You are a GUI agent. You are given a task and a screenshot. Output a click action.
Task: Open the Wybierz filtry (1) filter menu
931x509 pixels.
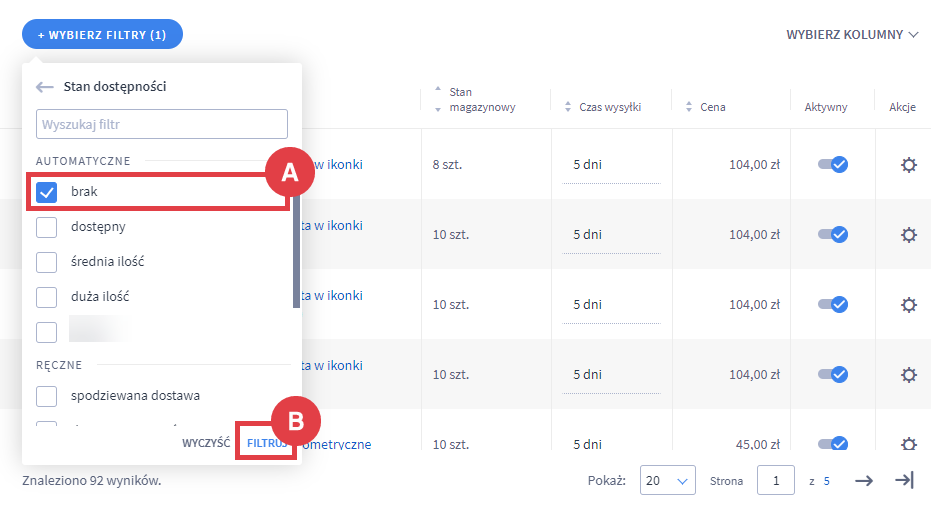102,35
